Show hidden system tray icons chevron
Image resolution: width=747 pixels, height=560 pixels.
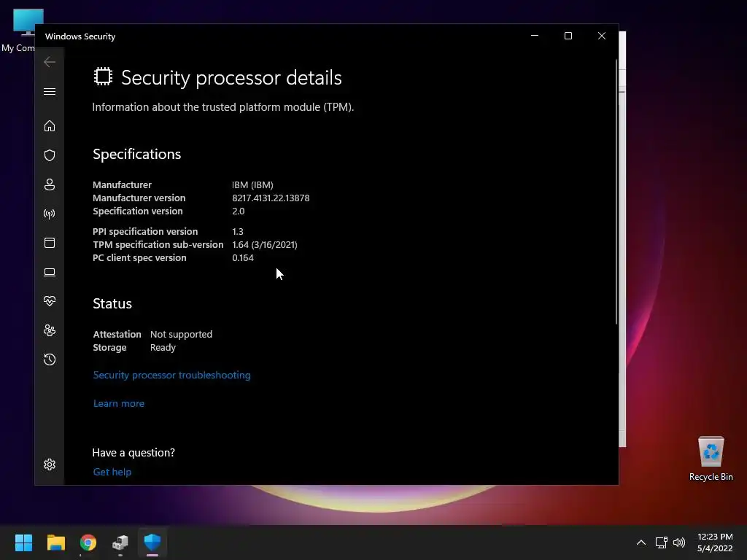tap(641, 542)
